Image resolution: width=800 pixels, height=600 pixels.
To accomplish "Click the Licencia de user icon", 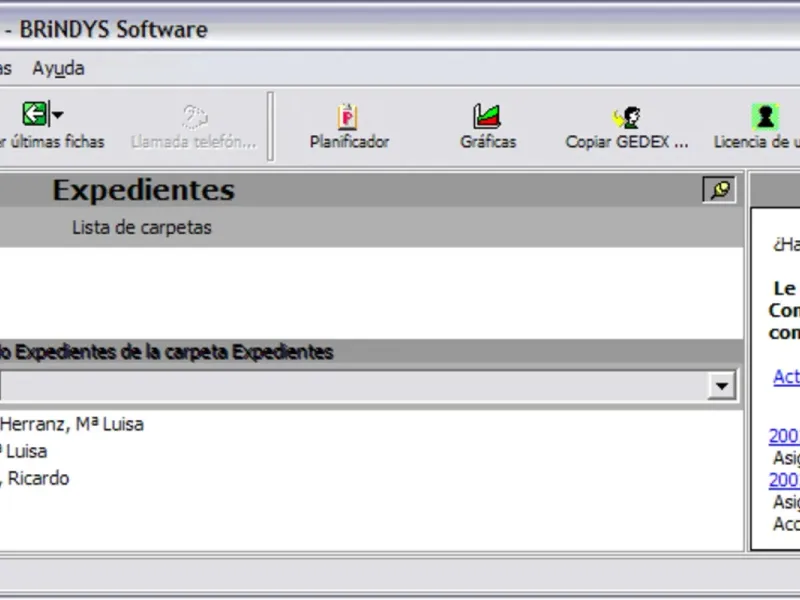I will pyautogui.click(x=764, y=117).
